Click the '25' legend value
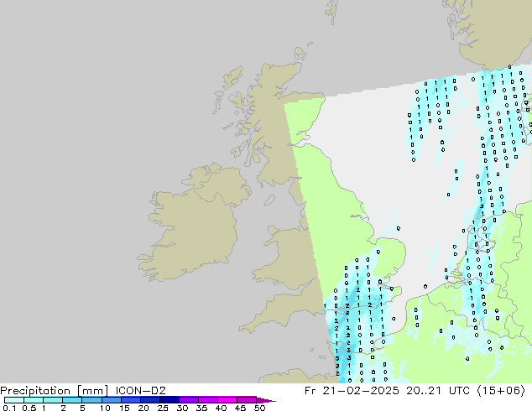This screenshot has width=532, height=411. pos(163,408)
